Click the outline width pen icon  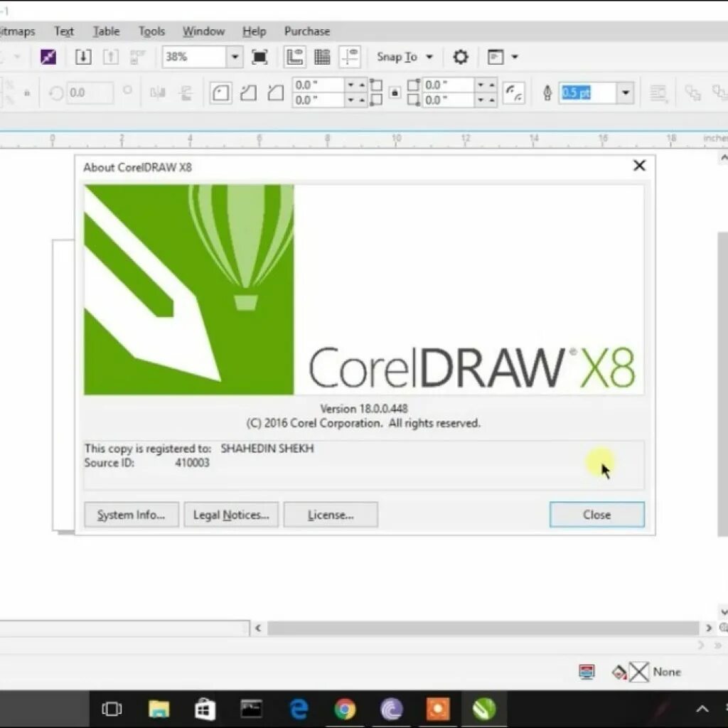point(547,93)
